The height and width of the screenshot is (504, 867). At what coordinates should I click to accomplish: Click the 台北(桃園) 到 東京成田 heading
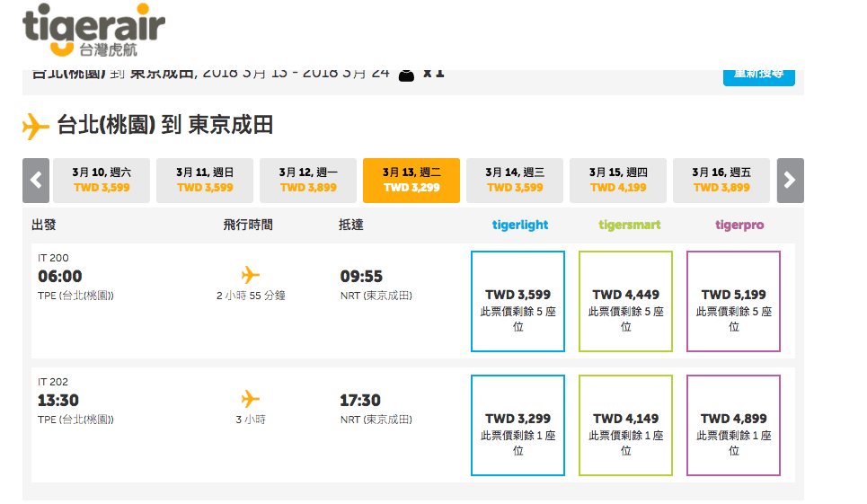(x=164, y=125)
